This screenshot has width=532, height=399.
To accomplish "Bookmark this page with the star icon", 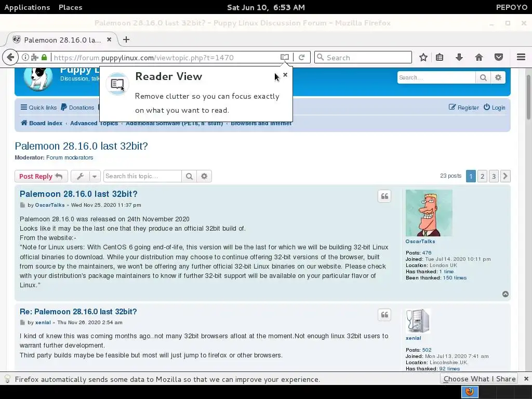I will coord(423,57).
